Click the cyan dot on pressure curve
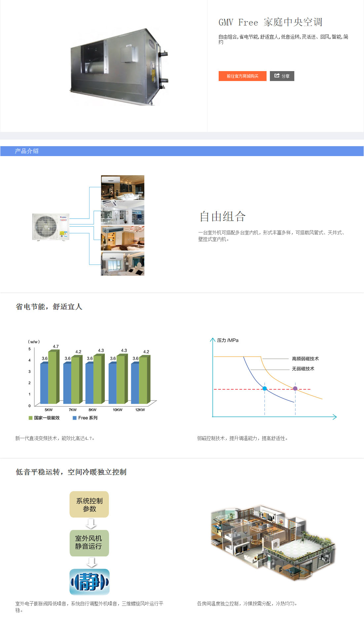Viewport: 364px width, 630px height. tap(265, 388)
